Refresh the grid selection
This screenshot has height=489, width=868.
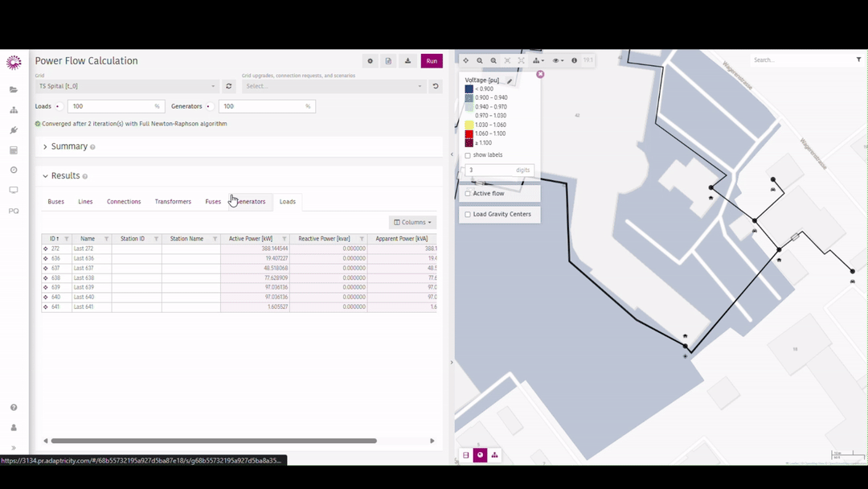point(229,86)
